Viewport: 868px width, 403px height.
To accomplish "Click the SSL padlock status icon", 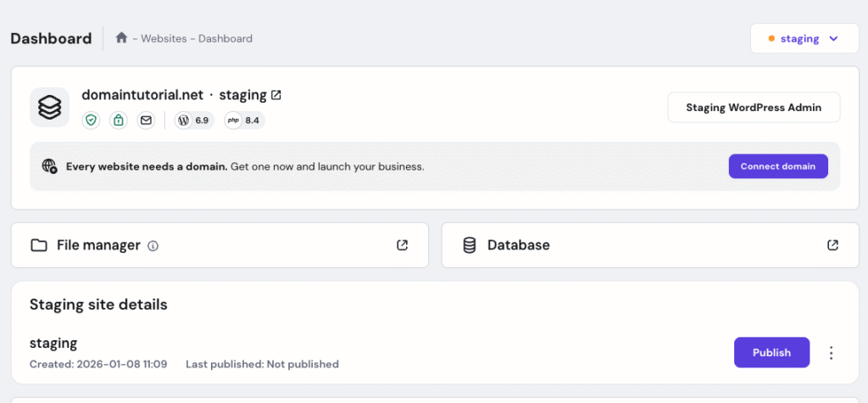I will [x=118, y=120].
